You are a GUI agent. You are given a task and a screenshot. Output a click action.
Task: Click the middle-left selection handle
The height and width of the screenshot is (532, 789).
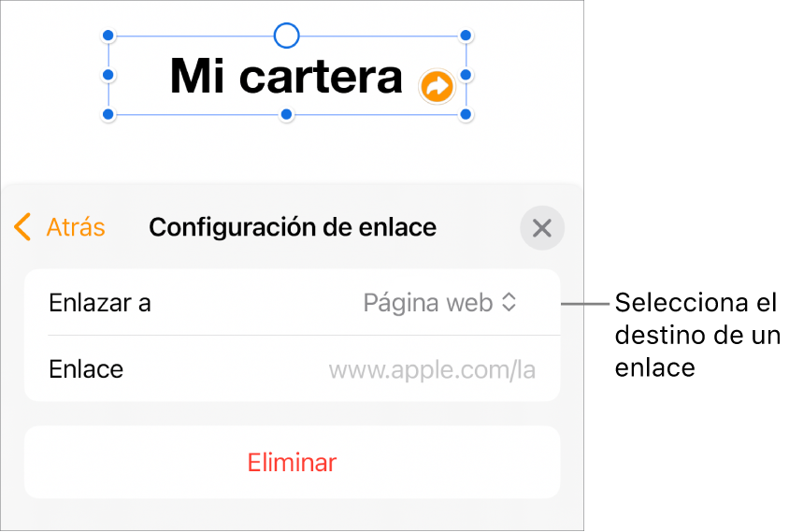click(x=108, y=75)
